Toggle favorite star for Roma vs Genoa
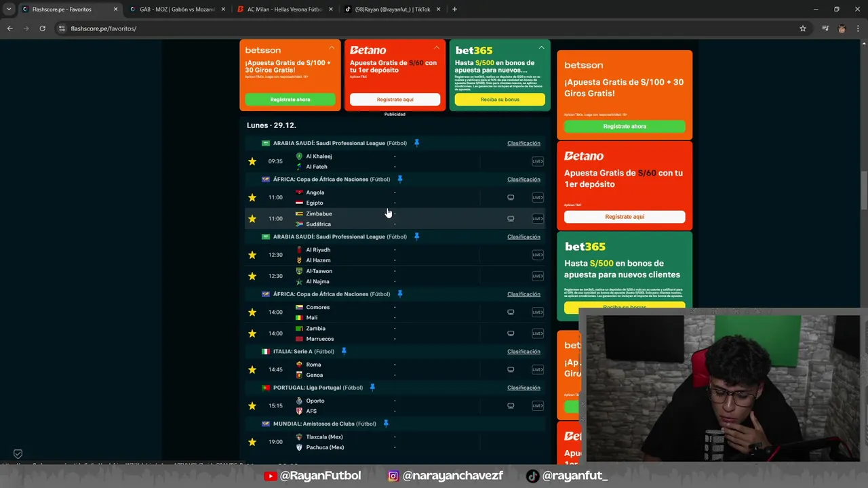Viewport: 868px width, 488px height. pos(252,369)
